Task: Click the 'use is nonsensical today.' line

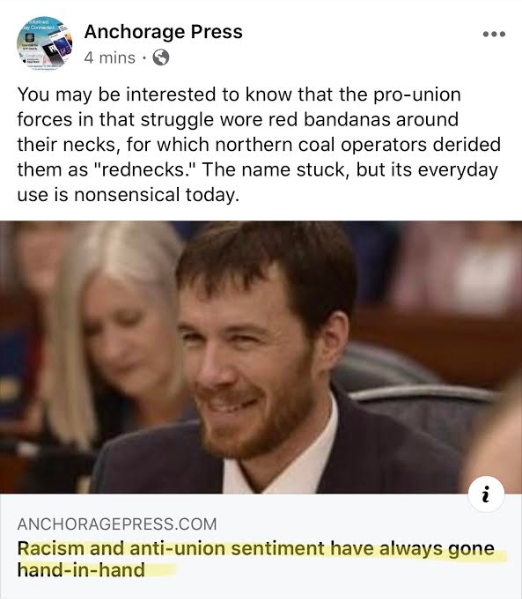Action: (128, 195)
